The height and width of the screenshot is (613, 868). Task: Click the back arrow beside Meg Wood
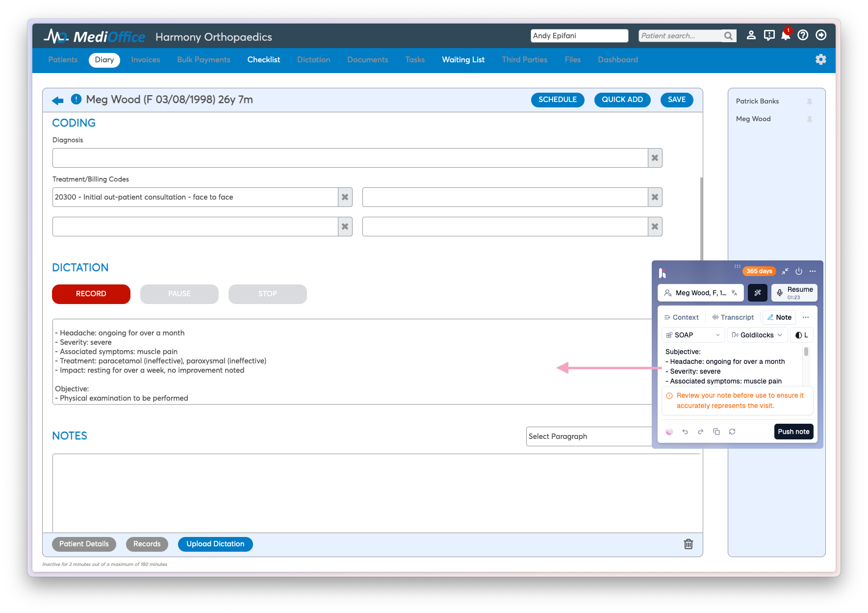(57, 101)
